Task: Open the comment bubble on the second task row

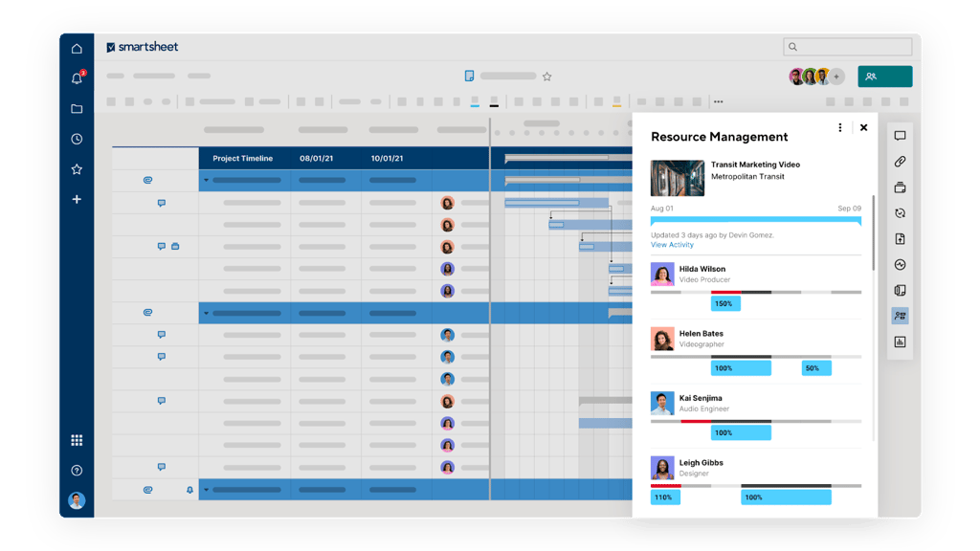Action: (163, 203)
